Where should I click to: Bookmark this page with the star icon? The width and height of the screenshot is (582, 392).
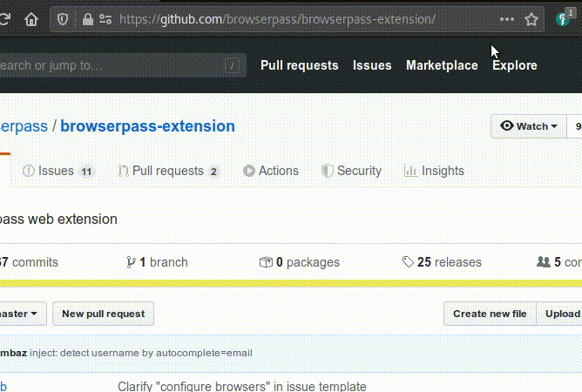(x=531, y=19)
